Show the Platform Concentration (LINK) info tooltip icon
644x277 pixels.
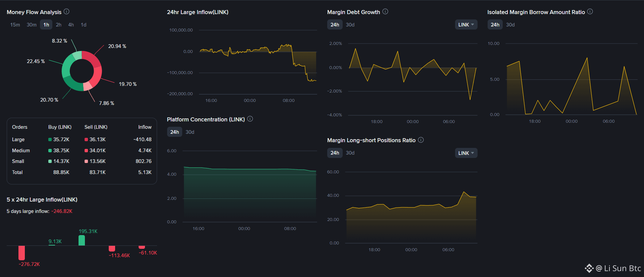[250, 119]
